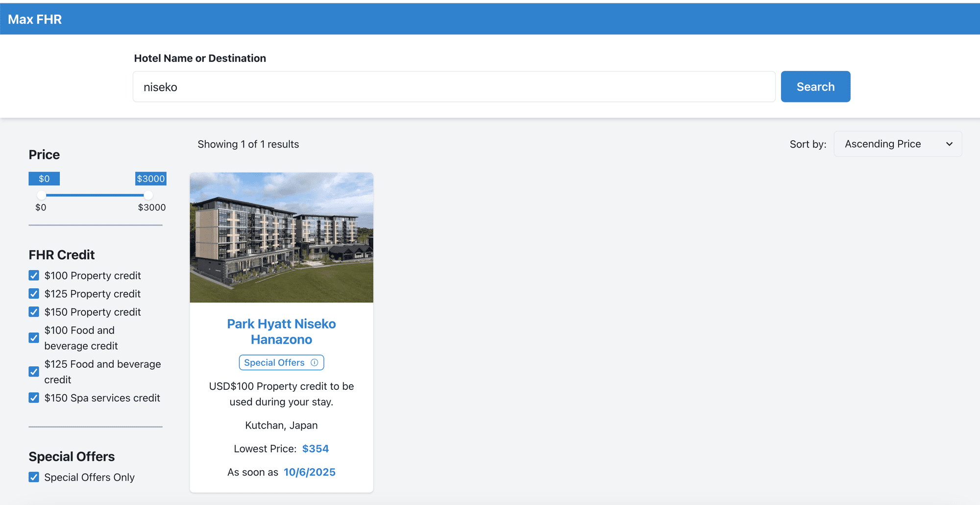Click the "Kutchan, Japan" location text
The width and height of the screenshot is (980, 505).
tap(281, 425)
